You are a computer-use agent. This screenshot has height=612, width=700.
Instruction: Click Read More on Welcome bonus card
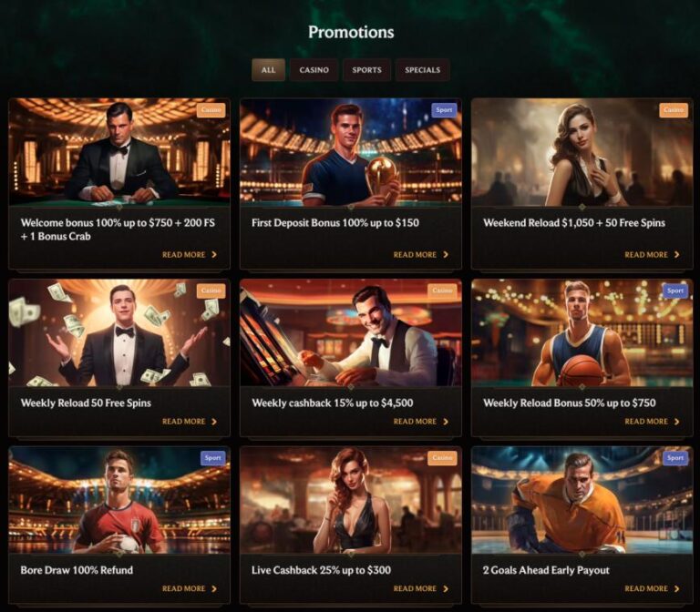pos(190,255)
